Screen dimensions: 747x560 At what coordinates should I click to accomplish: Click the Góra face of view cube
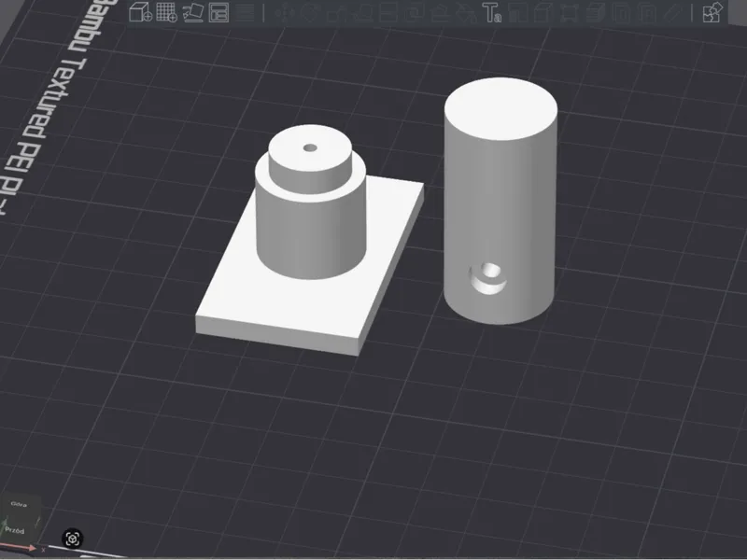19,505
